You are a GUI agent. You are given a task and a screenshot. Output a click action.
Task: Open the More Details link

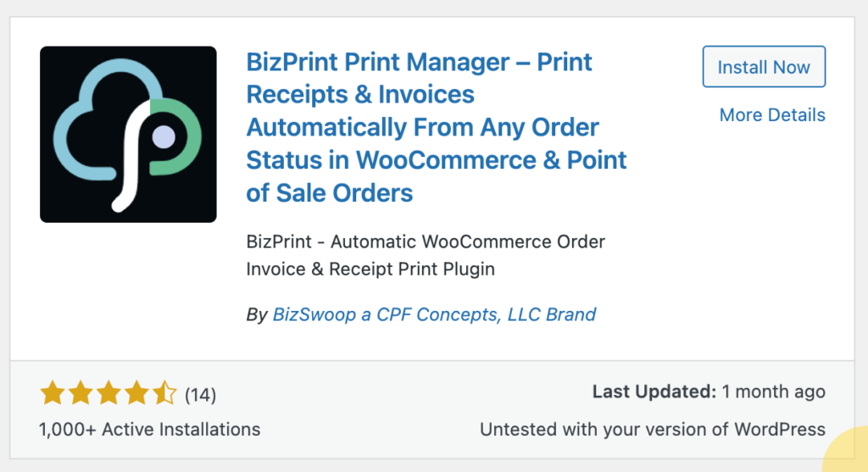tap(772, 115)
